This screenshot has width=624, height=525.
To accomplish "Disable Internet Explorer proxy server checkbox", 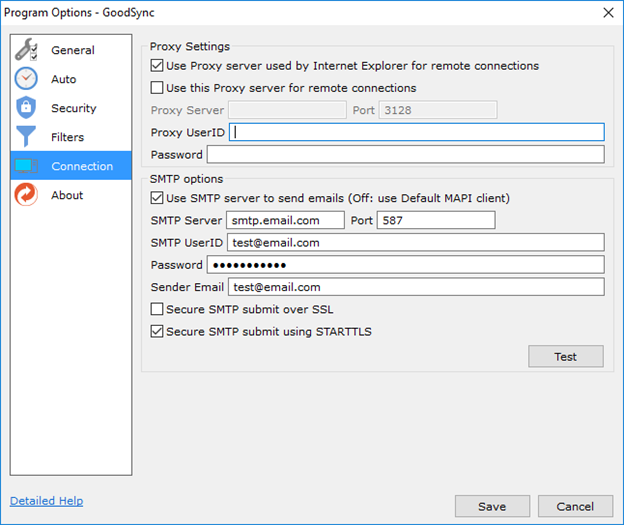I will [x=157, y=66].
